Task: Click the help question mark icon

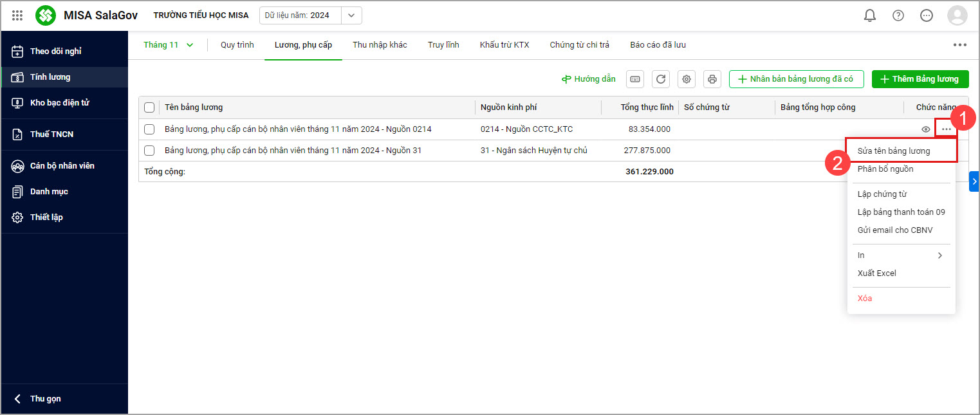Action: point(898,15)
